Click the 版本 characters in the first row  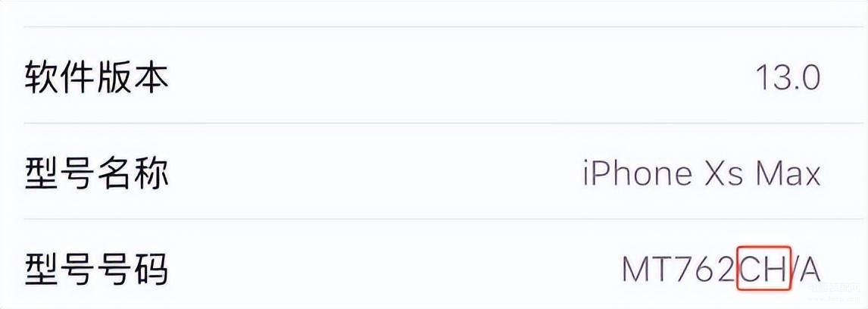pyautogui.click(x=133, y=78)
